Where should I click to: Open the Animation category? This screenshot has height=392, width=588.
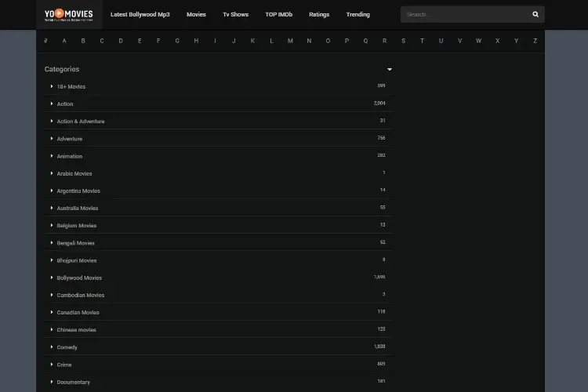click(x=69, y=156)
